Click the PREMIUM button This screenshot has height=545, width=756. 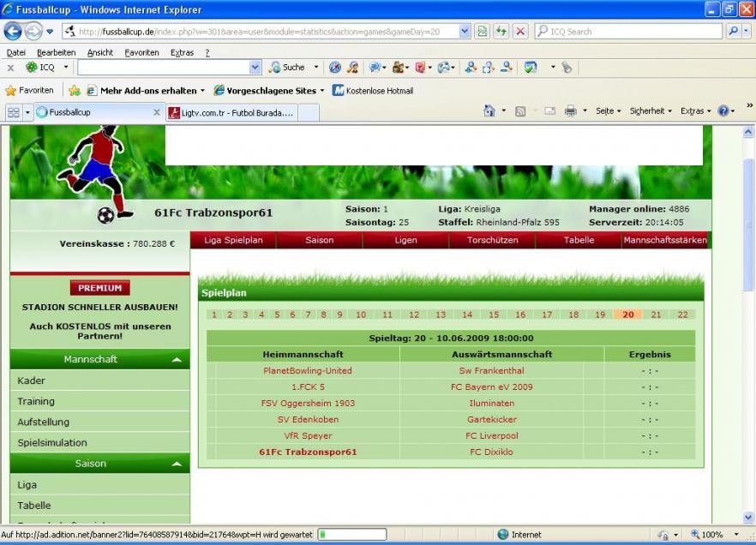[99, 288]
